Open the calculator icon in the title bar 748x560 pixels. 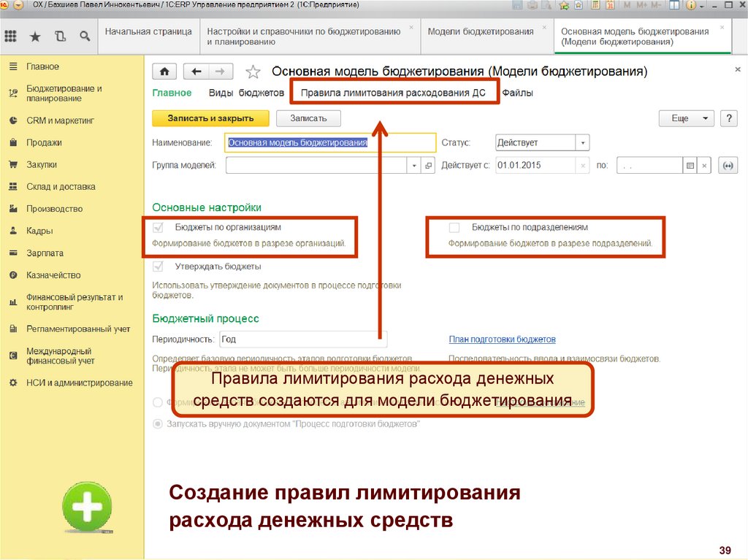click(x=595, y=5)
